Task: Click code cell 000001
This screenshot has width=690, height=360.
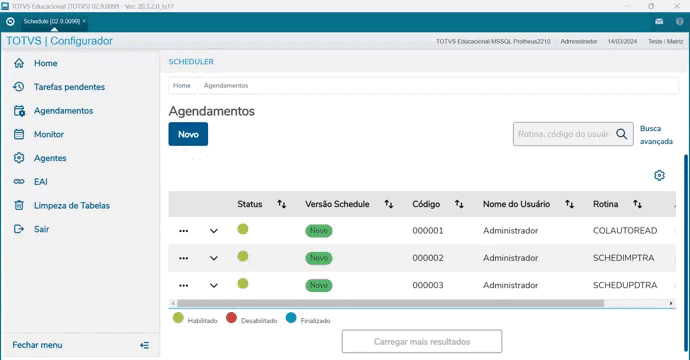Action: (x=428, y=231)
